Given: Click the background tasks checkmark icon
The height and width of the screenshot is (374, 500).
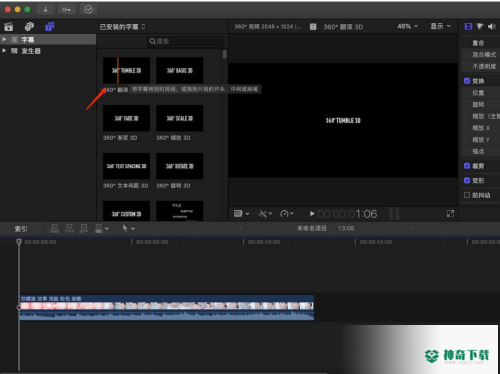Looking at the screenshot, I should 88,10.
